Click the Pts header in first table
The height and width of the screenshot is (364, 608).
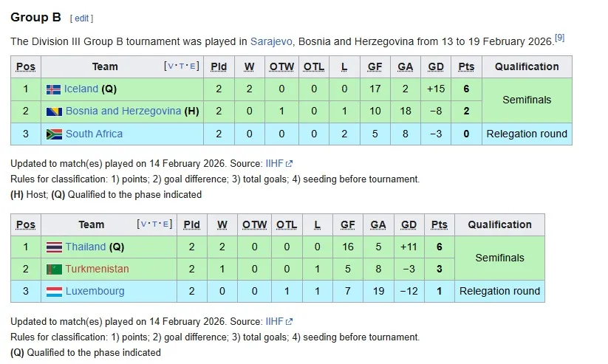coord(466,66)
